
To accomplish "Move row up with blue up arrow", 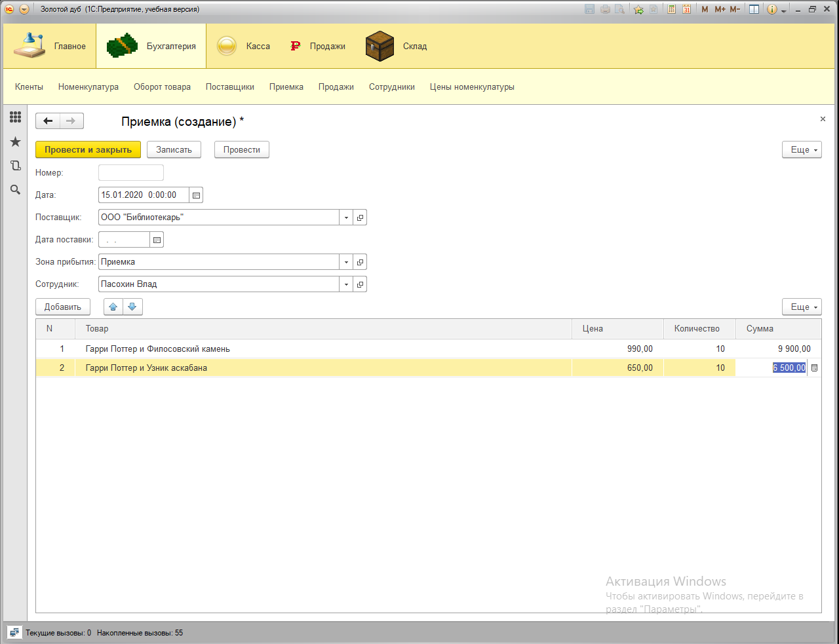I will (113, 307).
